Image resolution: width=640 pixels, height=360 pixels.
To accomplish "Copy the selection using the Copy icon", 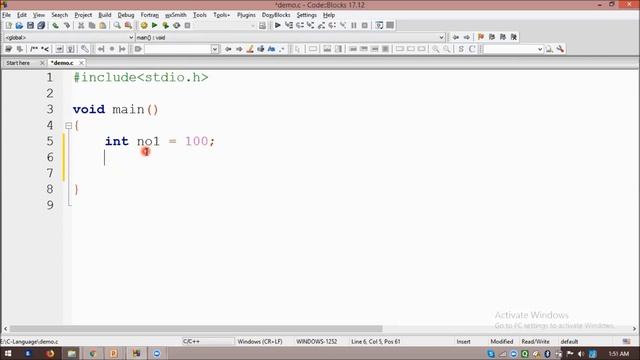I will point(92,25).
